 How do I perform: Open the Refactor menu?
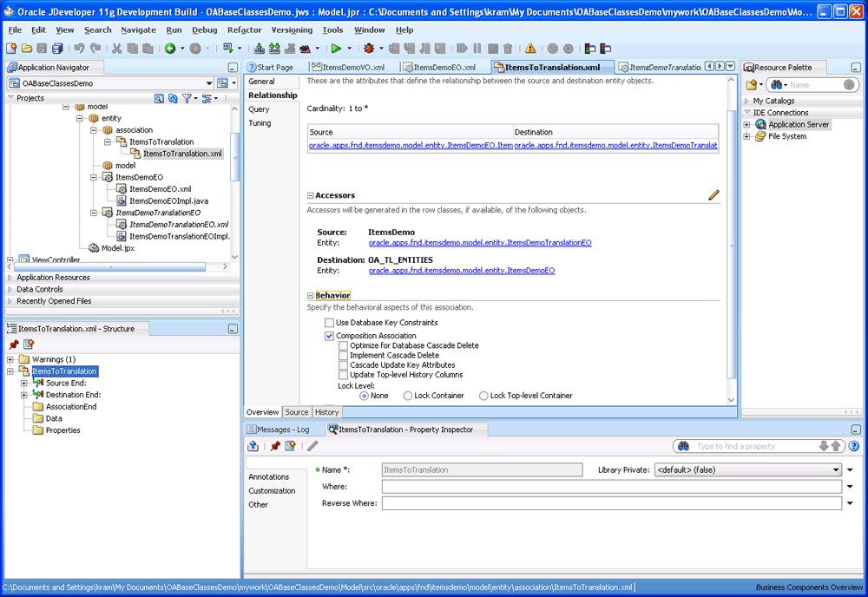[x=244, y=30]
